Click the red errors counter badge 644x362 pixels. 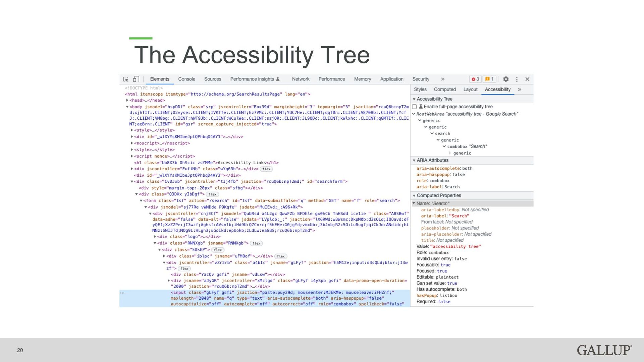point(475,79)
